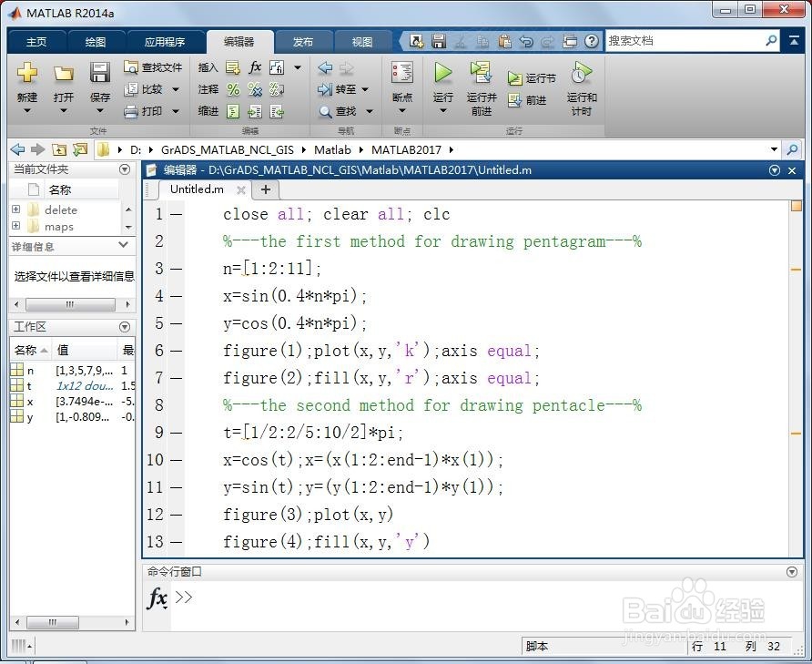Select the Untitled.m editor tab
This screenshot has height=664, width=812.
(197, 189)
